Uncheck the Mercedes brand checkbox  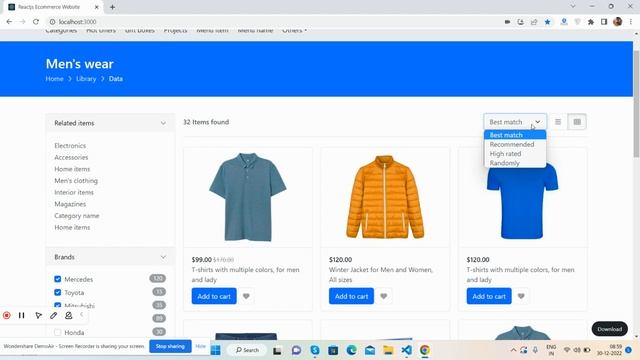coord(58,279)
